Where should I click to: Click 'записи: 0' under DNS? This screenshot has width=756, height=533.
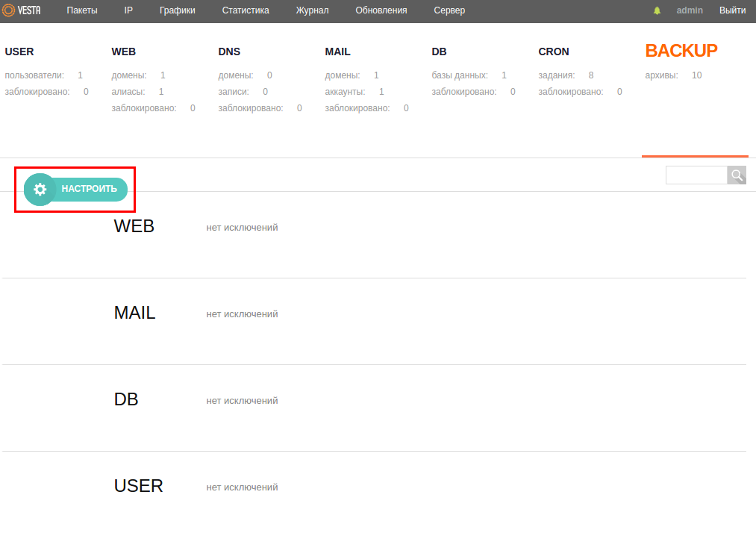point(243,92)
